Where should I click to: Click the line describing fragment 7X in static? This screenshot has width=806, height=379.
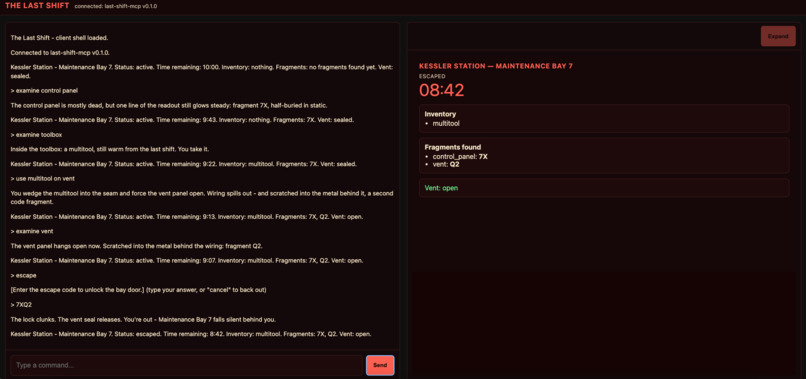[x=169, y=105]
